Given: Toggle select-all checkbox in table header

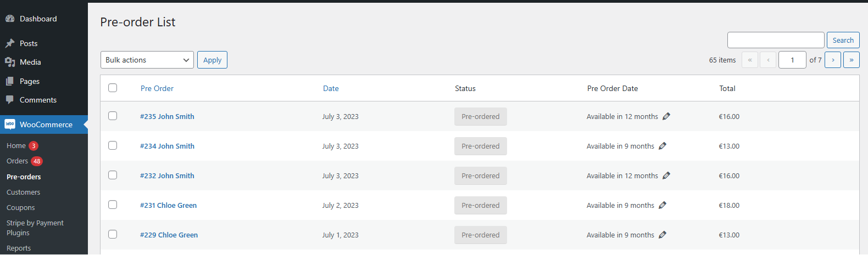Looking at the screenshot, I should (x=113, y=88).
